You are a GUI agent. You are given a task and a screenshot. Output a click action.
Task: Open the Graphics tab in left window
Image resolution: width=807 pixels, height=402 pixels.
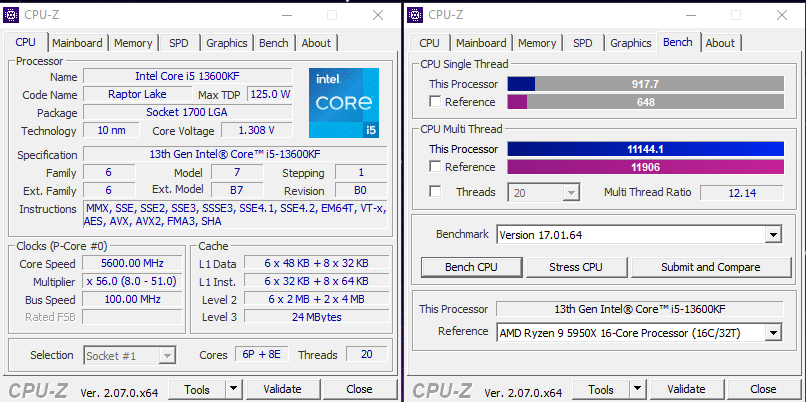tap(226, 43)
